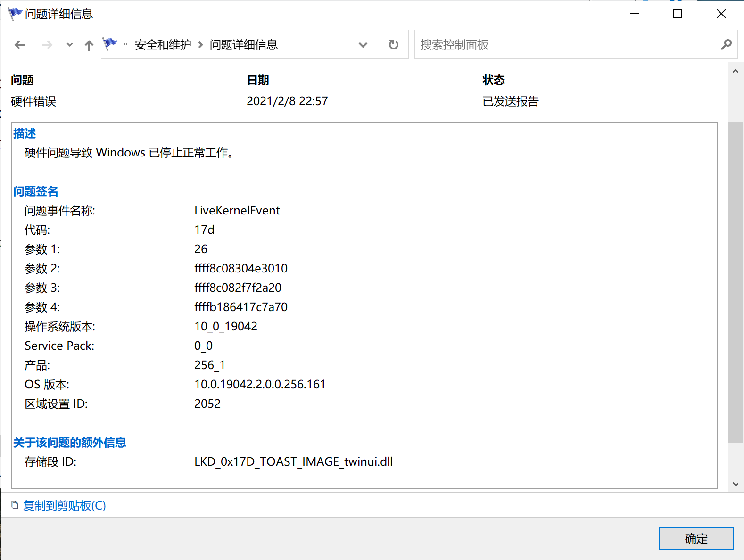Minimize the 问题详细信息 window
This screenshot has height=560, width=744.
click(x=635, y=14)
